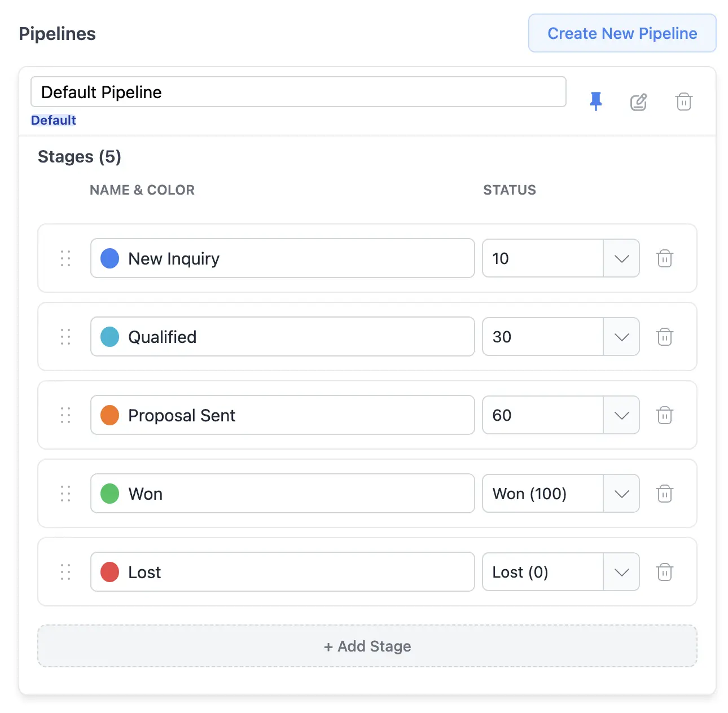This screenshot has height=713, width=728.
Task: Click Create New Pipeline button
Action: click(622, 33)
